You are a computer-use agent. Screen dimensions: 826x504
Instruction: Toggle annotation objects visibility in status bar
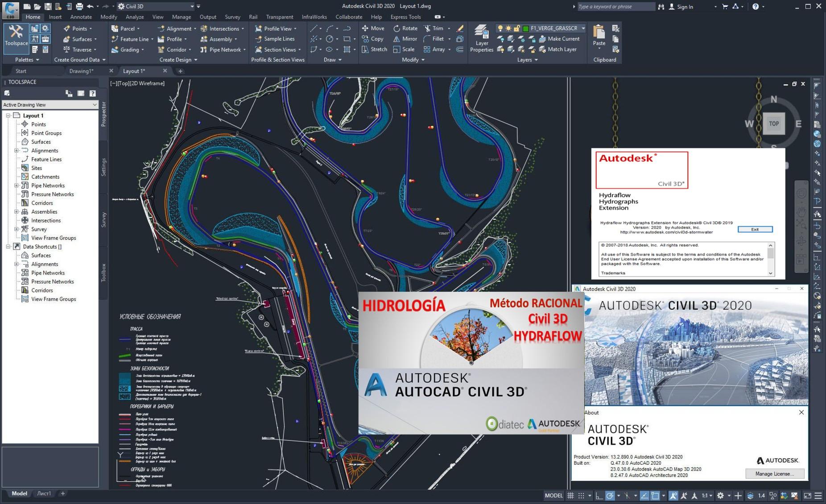coord(673,496)
